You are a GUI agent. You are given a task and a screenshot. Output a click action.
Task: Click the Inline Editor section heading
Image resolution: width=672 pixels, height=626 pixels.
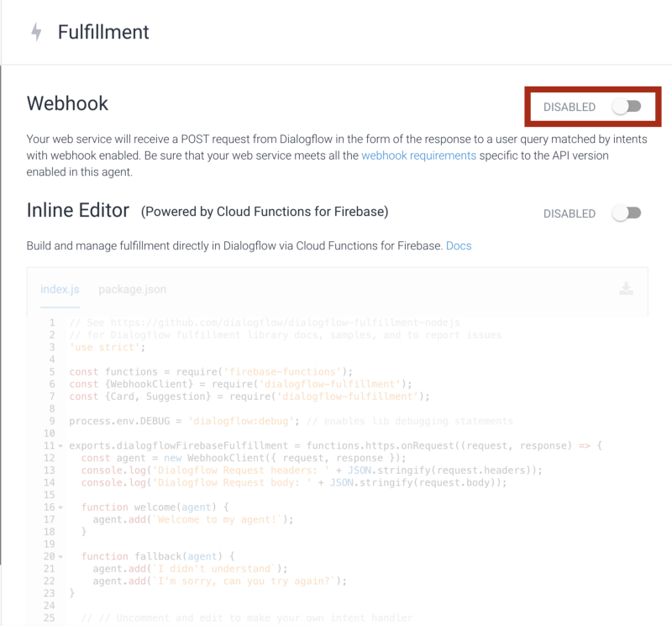click(x=78, y=210)
